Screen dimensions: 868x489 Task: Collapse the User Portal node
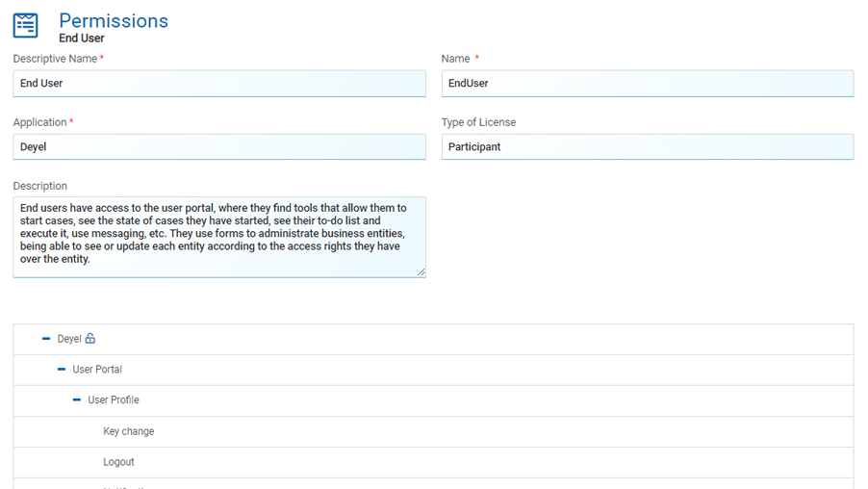pos(62,370)
